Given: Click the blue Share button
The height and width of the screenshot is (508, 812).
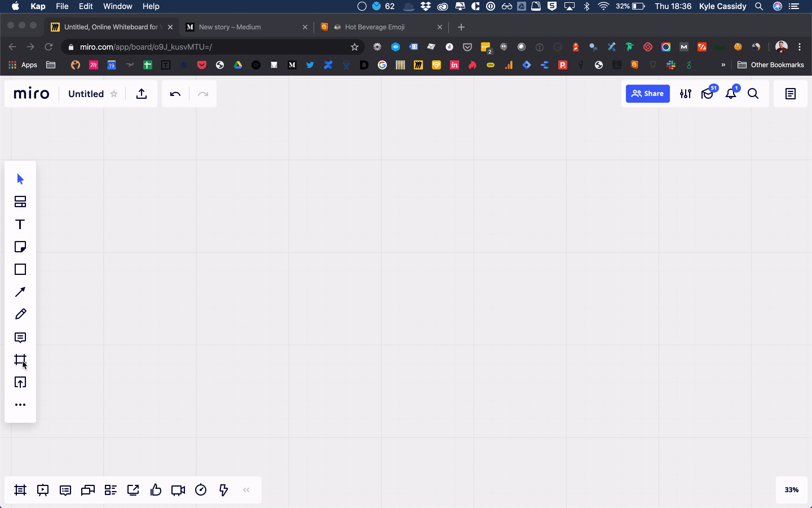Looking at the screenshot, I should [647, 94].
